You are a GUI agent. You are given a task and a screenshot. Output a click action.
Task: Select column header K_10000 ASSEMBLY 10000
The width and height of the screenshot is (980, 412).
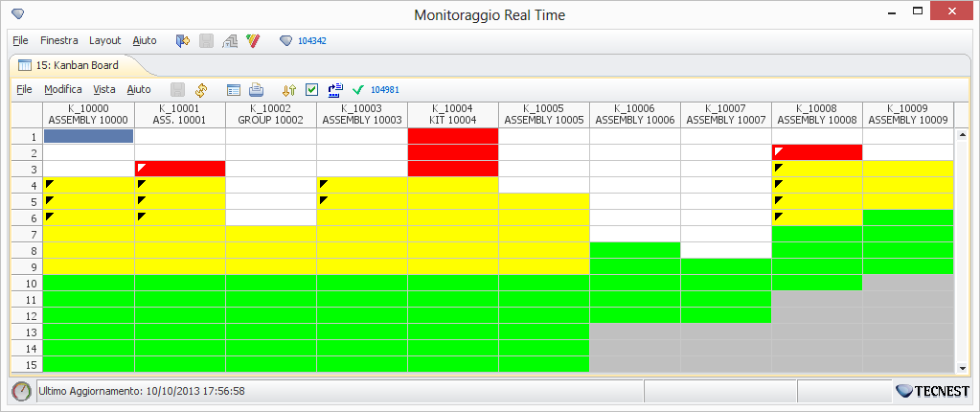click(88, 114)
